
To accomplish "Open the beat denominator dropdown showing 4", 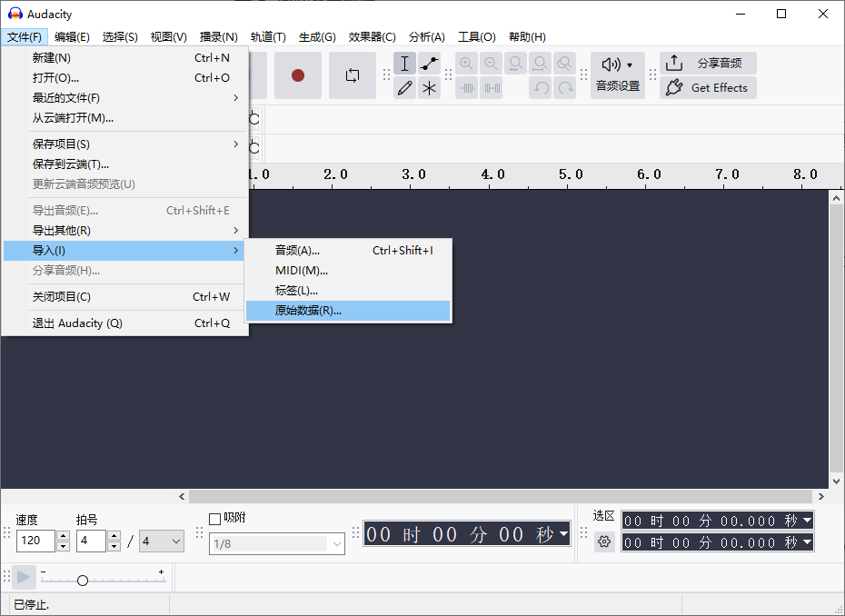I will (x=161, y=541).
